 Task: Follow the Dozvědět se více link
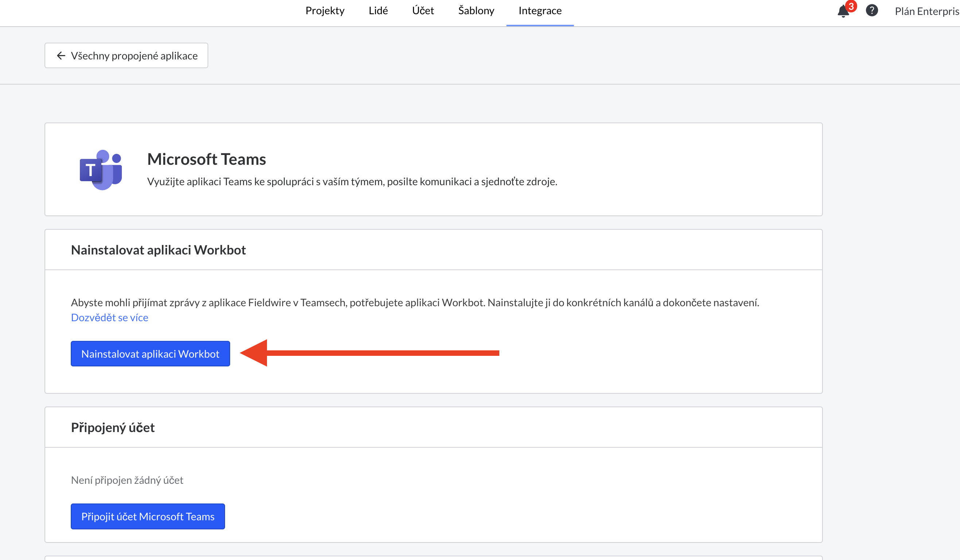[110, 318]
